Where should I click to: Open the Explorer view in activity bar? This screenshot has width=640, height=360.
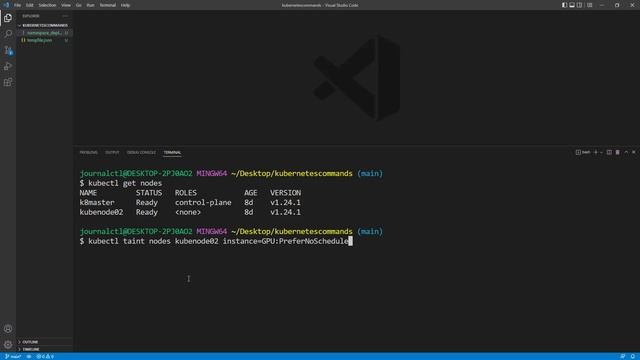(x=8, y=18)
